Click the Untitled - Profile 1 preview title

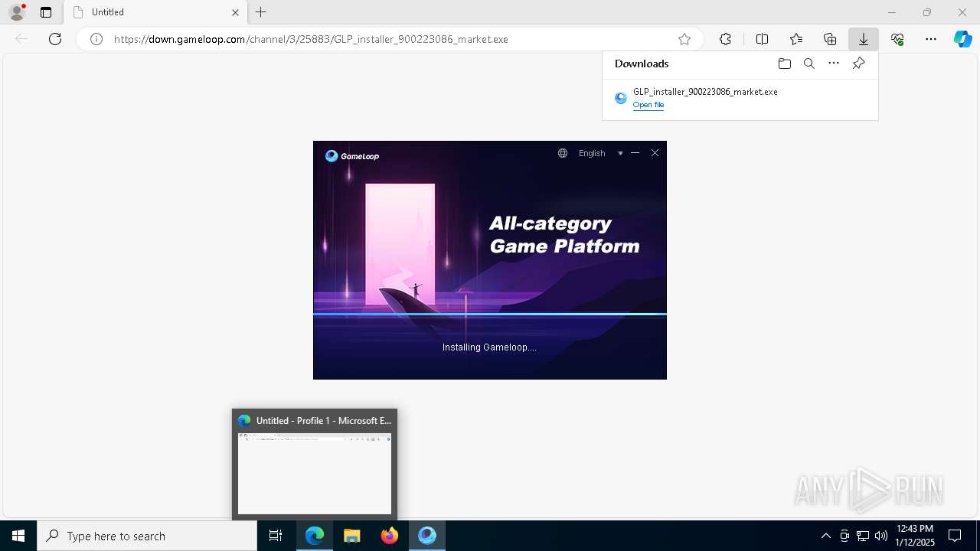[324, 421]
